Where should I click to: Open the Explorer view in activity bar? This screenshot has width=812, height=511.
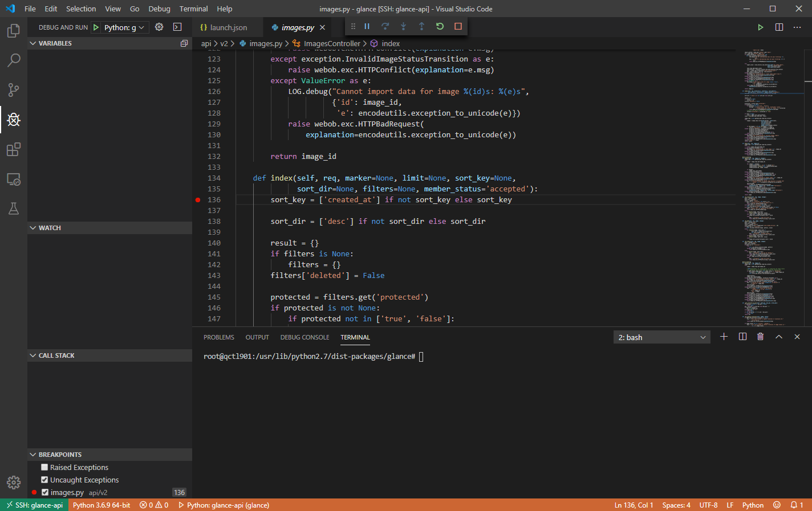click(x=14, y=30)
